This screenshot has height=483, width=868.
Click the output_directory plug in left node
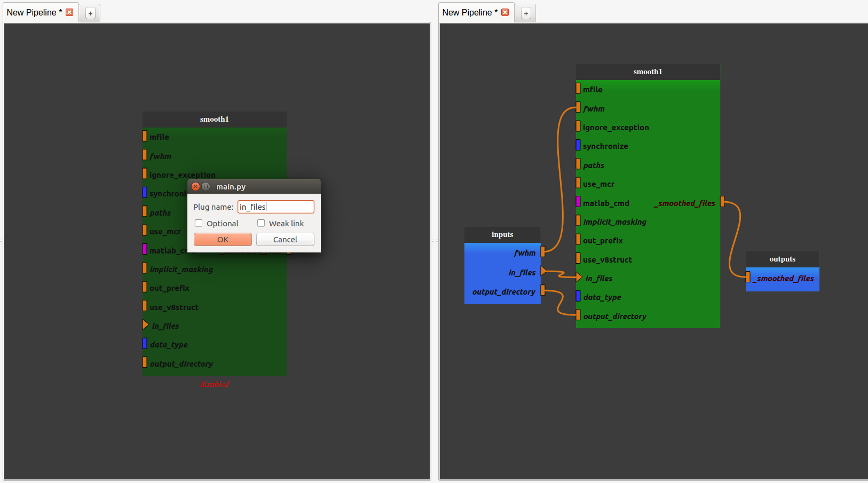[x=145, y=362]
